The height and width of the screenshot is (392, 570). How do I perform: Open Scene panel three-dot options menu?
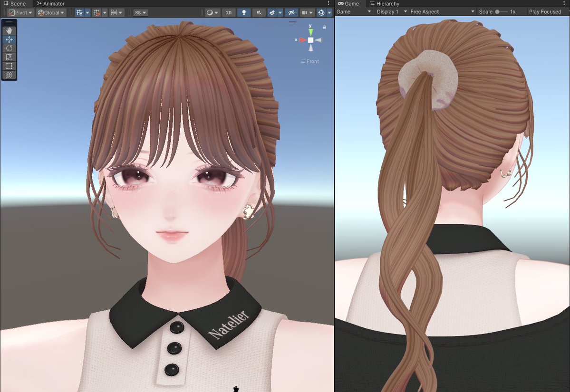click(328, 3)
